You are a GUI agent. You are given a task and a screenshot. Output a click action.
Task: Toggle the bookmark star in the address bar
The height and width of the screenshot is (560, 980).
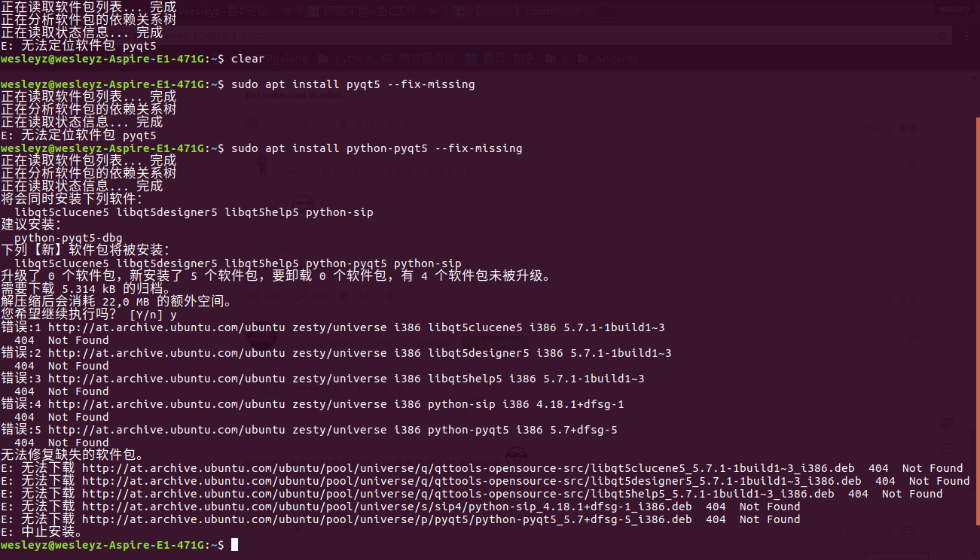pos(942,35)
